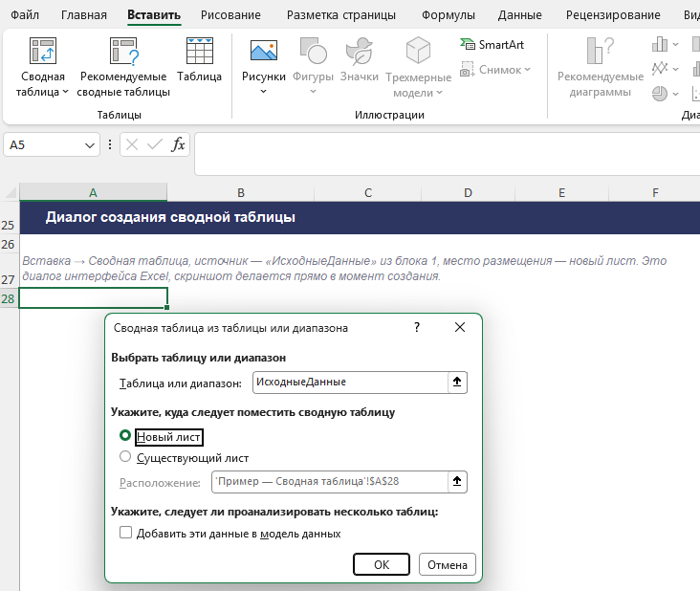Open the Name Box dropdown arrow
Viewport: 700px width, 591px height.
point(90,145)
